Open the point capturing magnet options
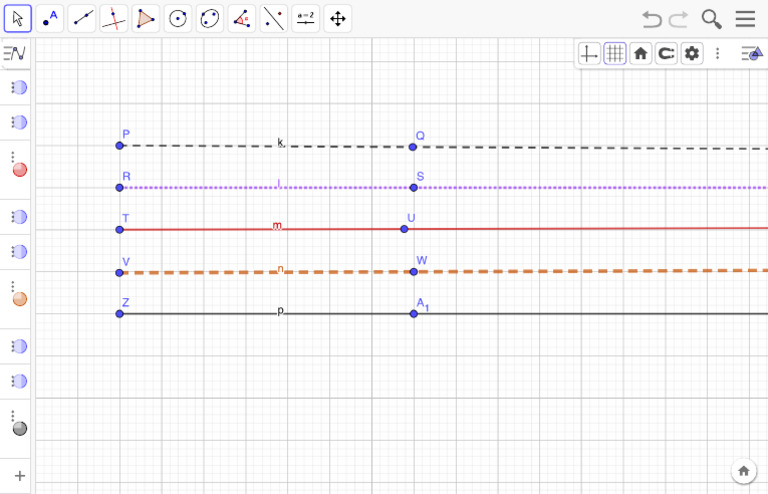768x494 pixels. pos(666,53)
